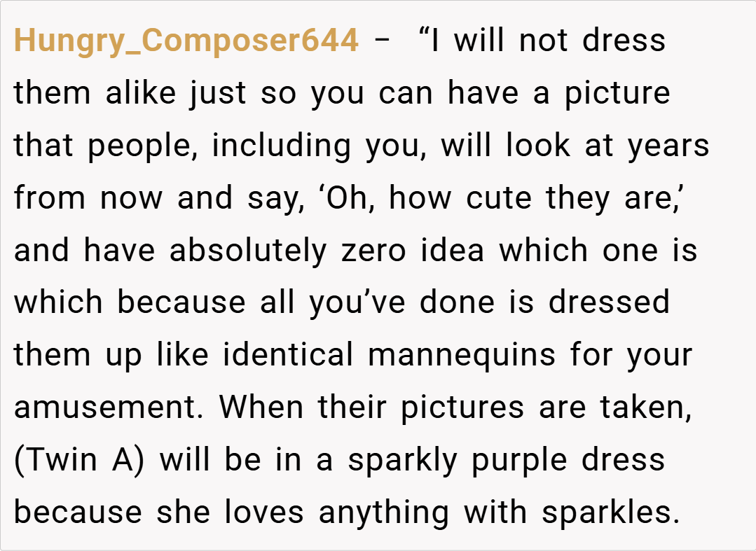Click the word "taken" in the comment
This screenshot has width=756, height=551.
tap(645, 407)
